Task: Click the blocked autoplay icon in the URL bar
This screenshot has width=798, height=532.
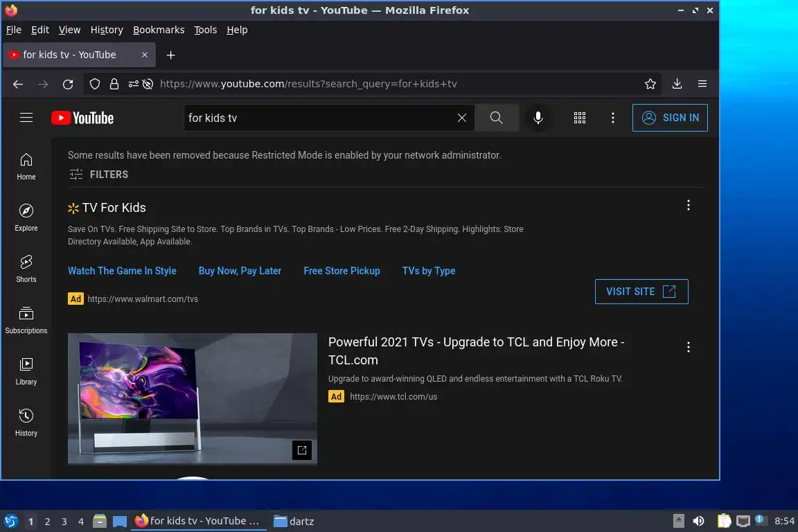Action: [x=148, y=84]
